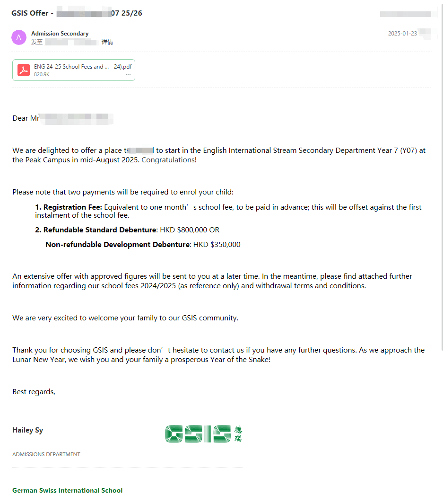Click the Best regards closing line

(34, 392)
